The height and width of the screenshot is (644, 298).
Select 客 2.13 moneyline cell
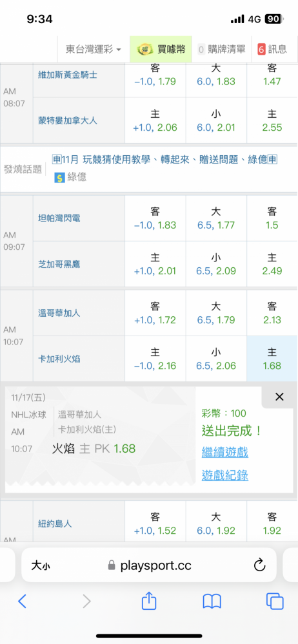click(x=272, y=313)
